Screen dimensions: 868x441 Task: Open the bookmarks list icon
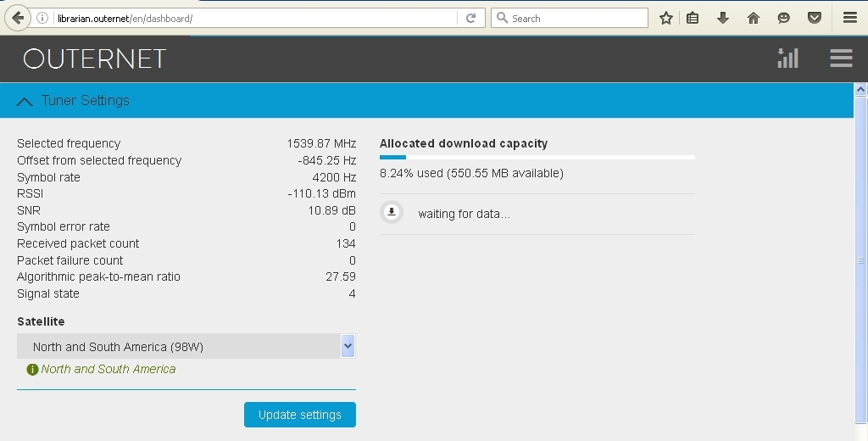pos(693,18)
